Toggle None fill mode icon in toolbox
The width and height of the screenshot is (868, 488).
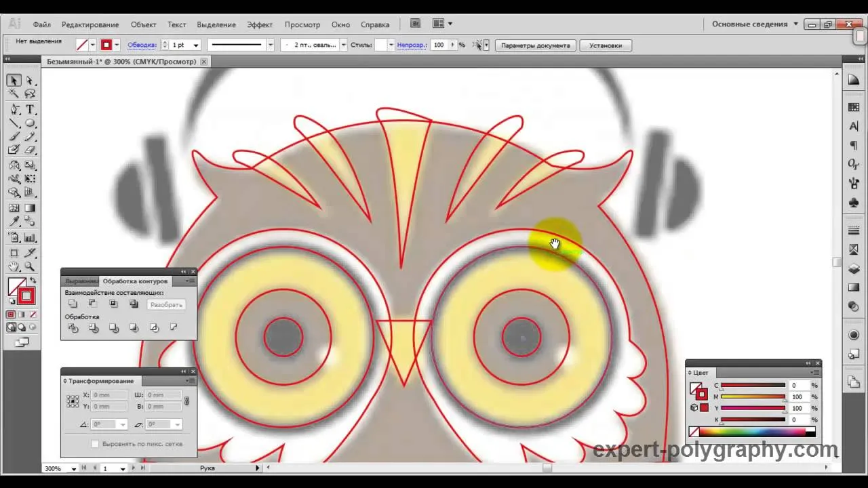point(33,315)
